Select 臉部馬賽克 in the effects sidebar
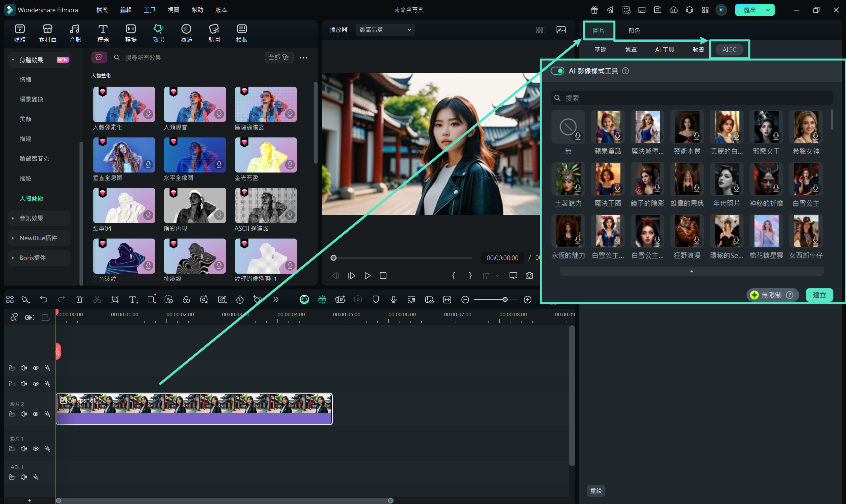The image size is (846, 504). pos(34,159)
